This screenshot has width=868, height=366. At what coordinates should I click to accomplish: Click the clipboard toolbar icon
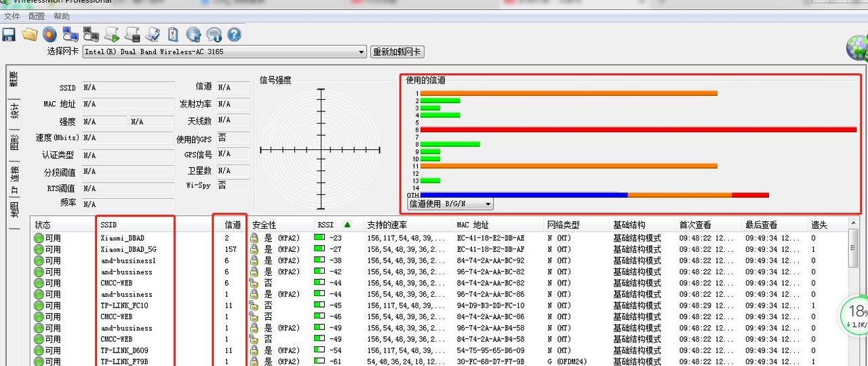click(x=173, y=35)
